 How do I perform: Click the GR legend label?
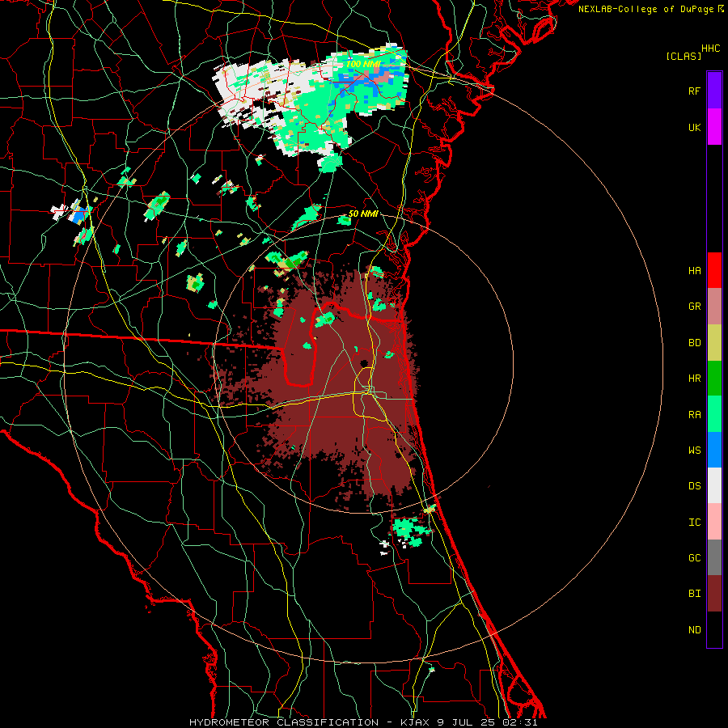pos(695,307)
